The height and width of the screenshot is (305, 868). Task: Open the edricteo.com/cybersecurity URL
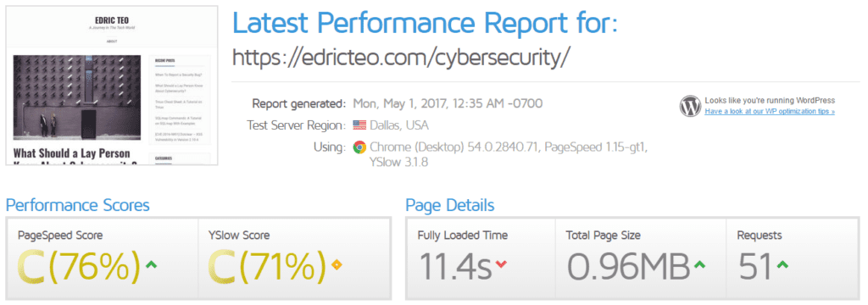401,57
